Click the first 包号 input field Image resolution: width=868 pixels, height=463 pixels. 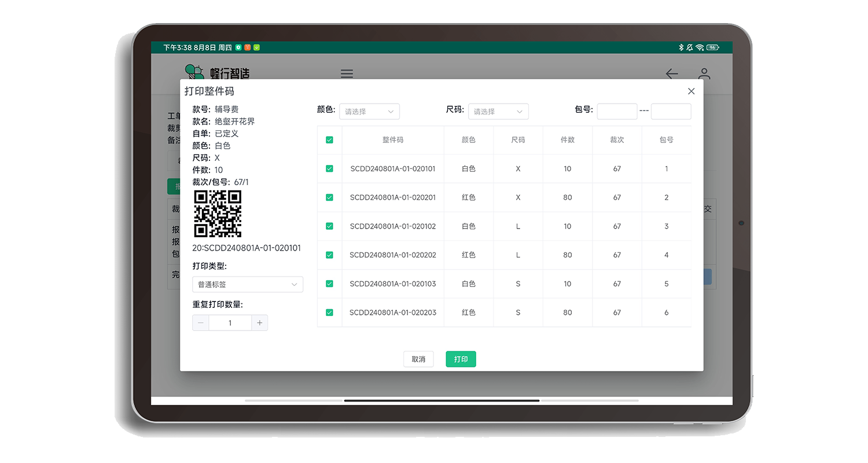tap(617, 111)
